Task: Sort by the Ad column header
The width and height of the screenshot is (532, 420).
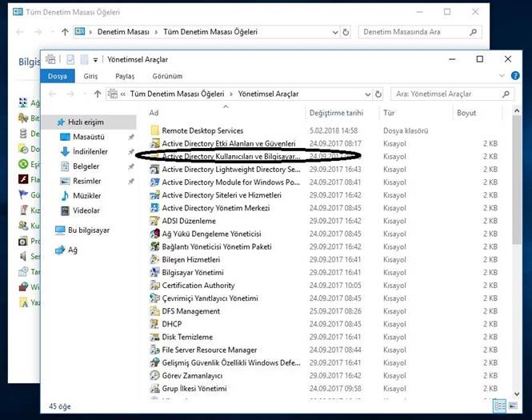Action: (226, 113)
